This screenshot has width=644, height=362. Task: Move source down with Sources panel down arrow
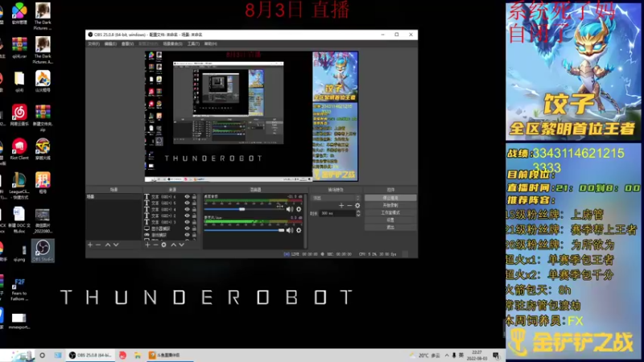[182, 245]
